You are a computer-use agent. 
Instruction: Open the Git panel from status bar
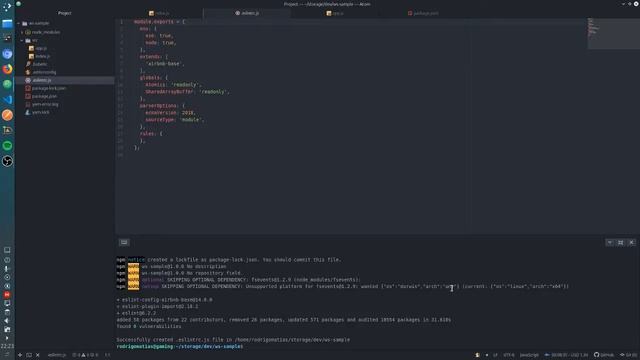[628, 355]
